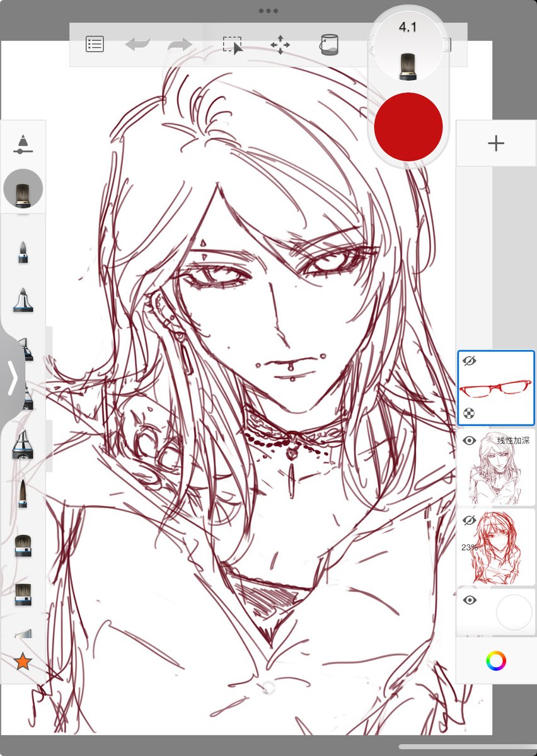537x756 pixels.
Task: Redo the undone stroke
Action: point(180,45)
